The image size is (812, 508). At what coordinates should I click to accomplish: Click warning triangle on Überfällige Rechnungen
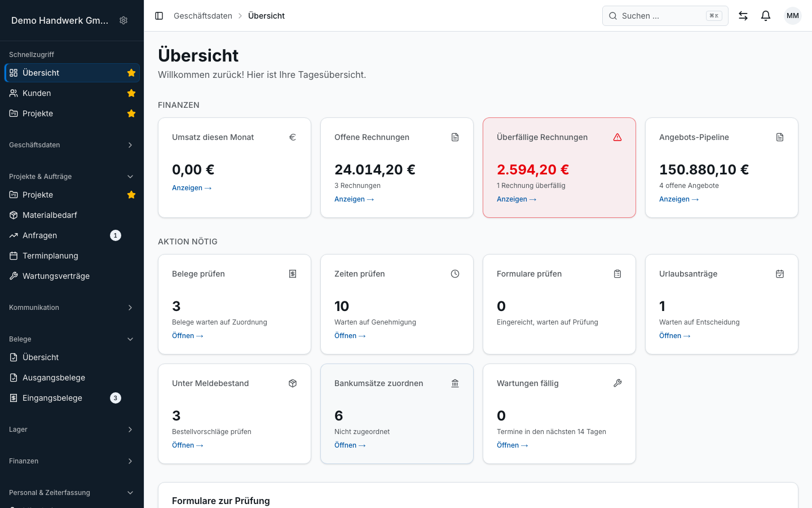pos(617,137)
